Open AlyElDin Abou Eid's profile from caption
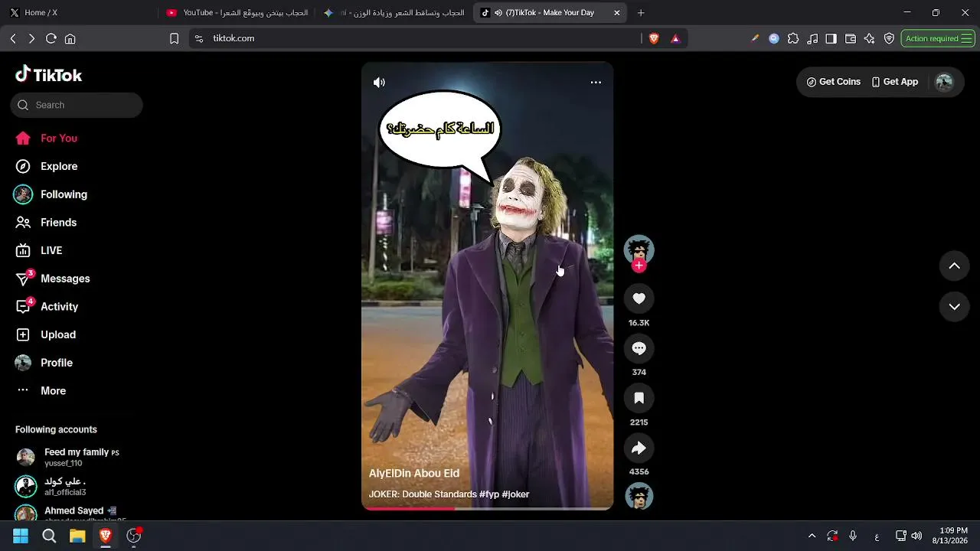Image resolution: width=980 pixels, height=551 pixels. click(x=414, y=474)
